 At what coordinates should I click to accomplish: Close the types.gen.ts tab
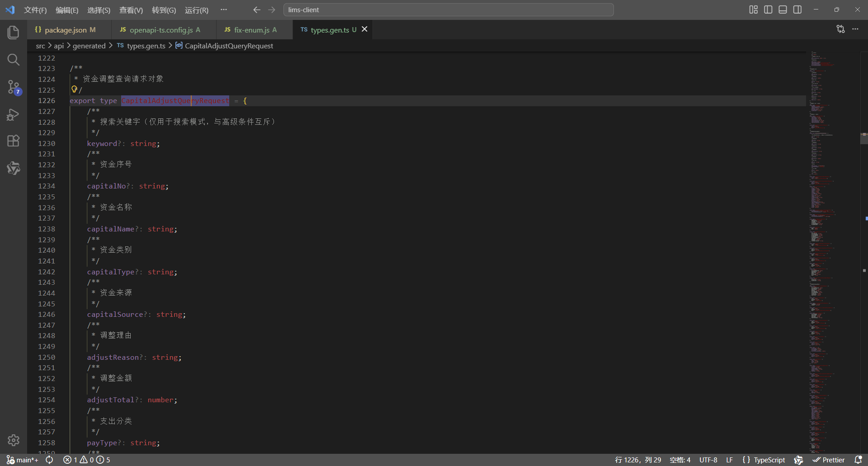[x=364, y=29]
